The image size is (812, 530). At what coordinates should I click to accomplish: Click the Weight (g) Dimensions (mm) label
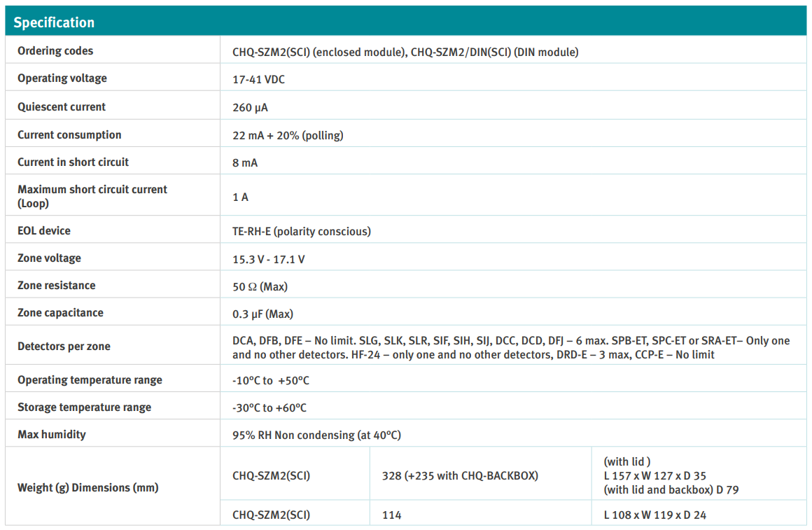(x=87, y=487)
